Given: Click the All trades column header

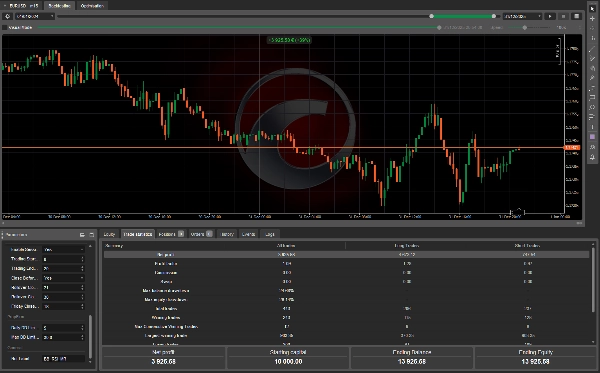Looking at the screenshot, I should point(286,246).
